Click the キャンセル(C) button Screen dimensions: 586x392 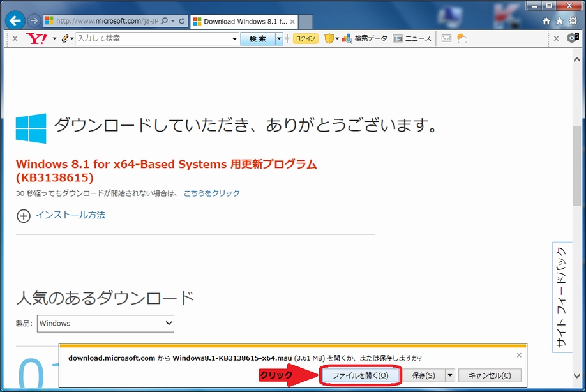pos(490,375)
